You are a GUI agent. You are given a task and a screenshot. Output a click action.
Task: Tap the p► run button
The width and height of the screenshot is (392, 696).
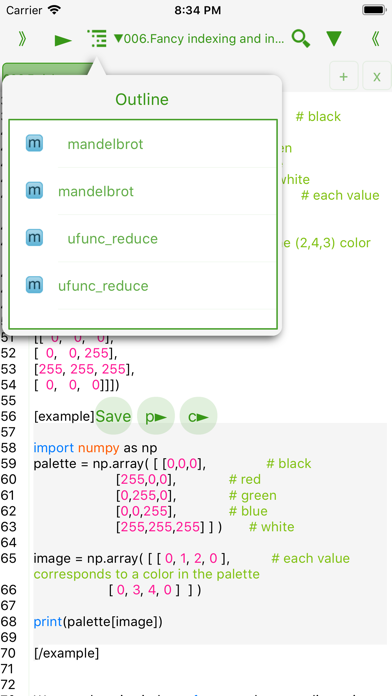[156, 416]
